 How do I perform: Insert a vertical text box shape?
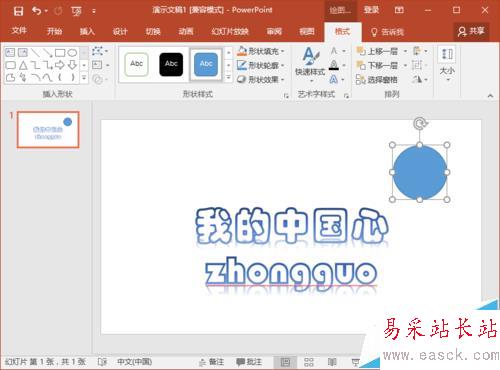23,52
